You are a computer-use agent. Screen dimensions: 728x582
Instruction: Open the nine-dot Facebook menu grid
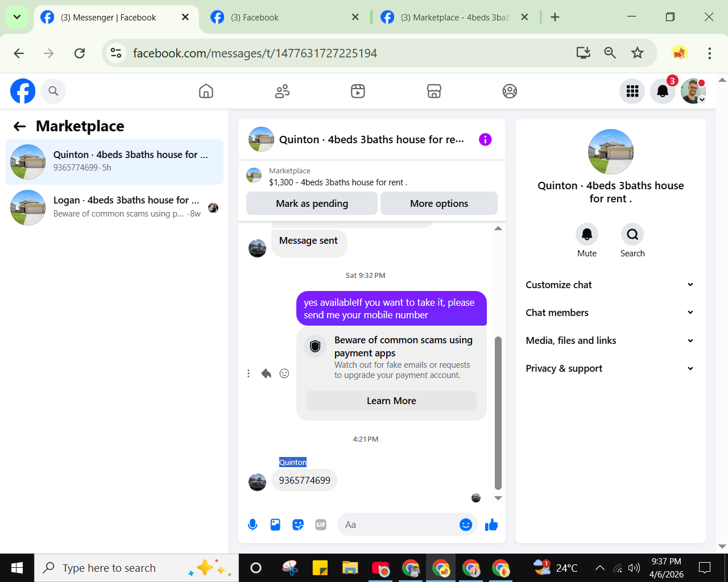pyautogui.click(x=632, y=91)
